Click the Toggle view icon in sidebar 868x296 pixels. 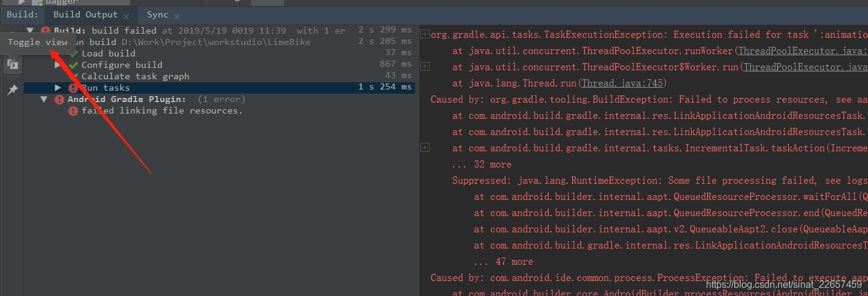[12, 64]
